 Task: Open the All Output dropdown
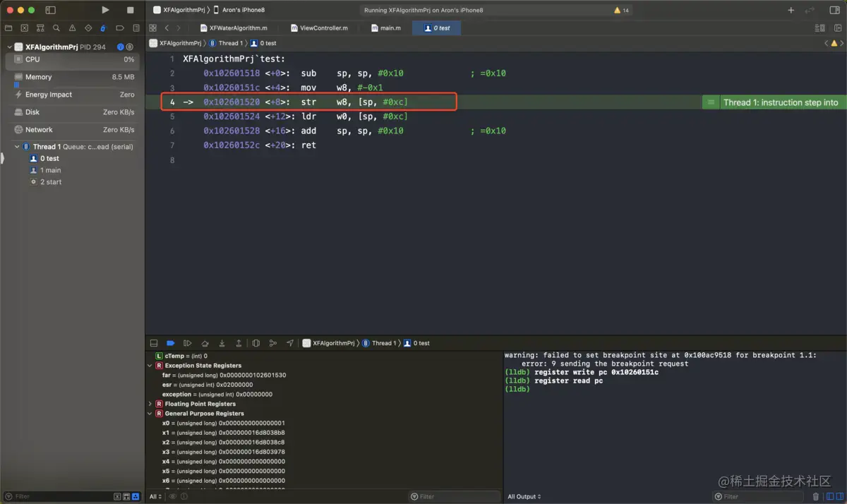point(524,496)
